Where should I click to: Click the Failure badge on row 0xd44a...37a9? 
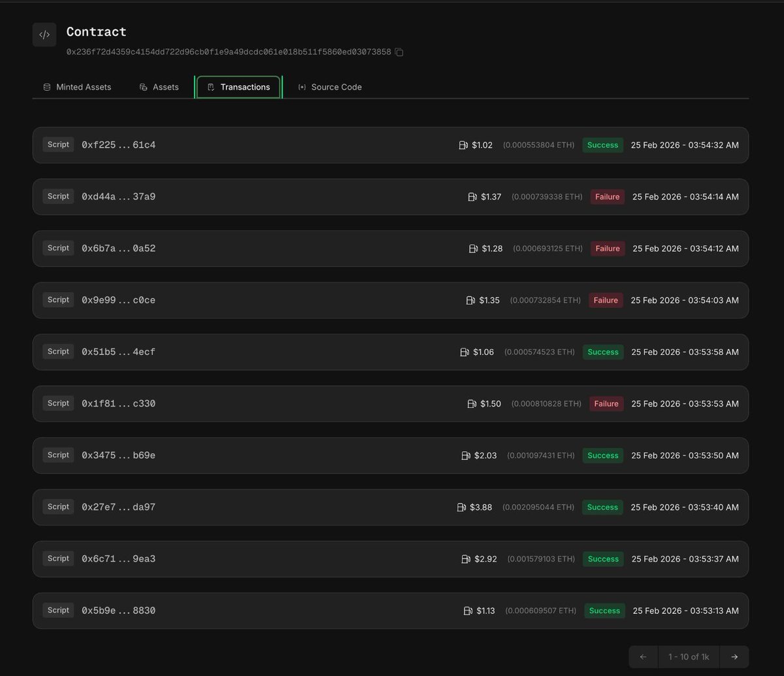click(x=608, y=197)
